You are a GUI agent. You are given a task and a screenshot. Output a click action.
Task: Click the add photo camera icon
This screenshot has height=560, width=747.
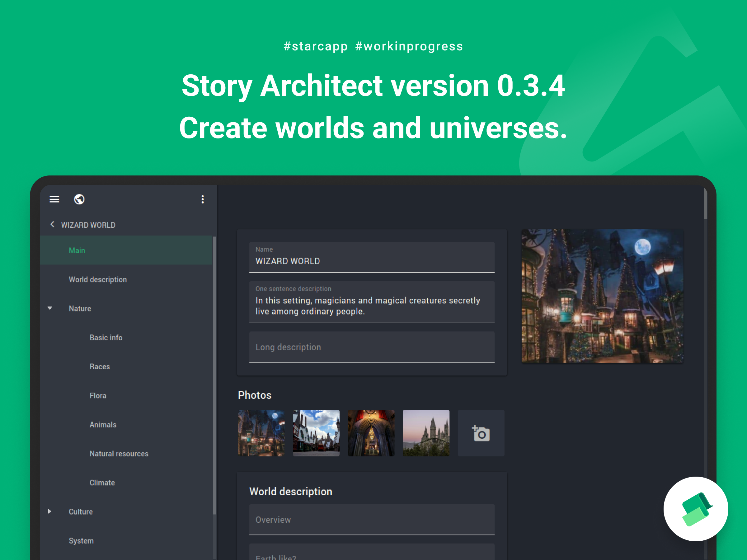[x=481, y=433]
